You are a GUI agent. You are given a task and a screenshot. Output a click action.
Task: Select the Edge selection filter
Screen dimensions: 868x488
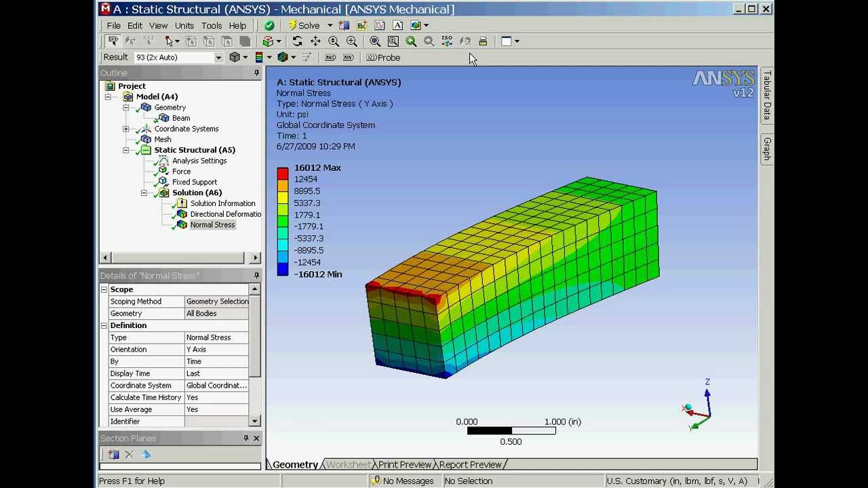[x=209, y=41]
